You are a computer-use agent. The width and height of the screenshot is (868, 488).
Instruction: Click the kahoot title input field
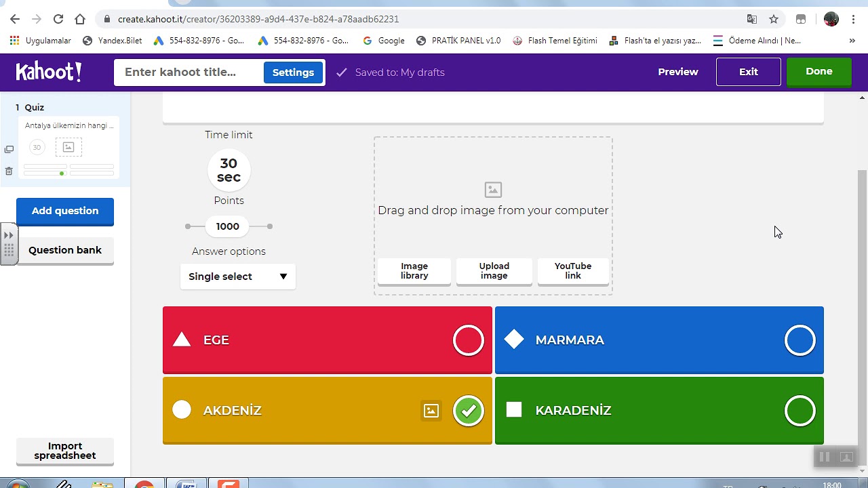click(190, 73)
